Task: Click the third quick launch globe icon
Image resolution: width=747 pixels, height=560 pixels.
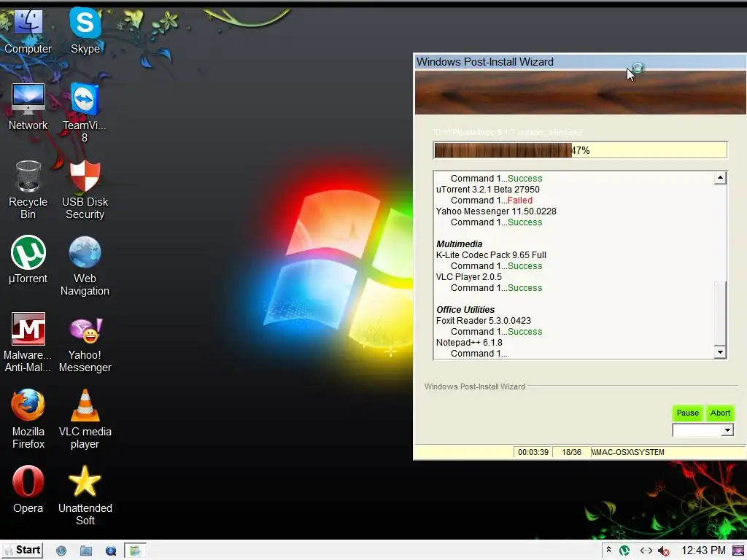Action: point(111,551)
